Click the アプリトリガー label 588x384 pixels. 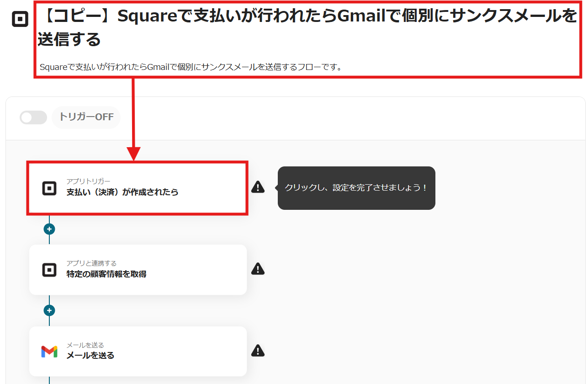pos(89,181)
